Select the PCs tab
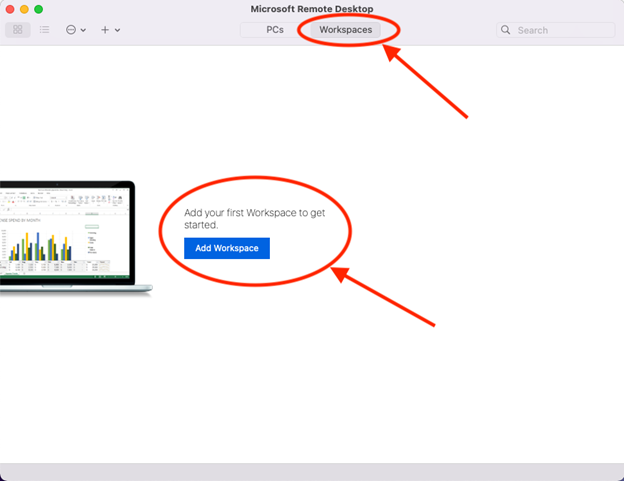 click(275, 30)
